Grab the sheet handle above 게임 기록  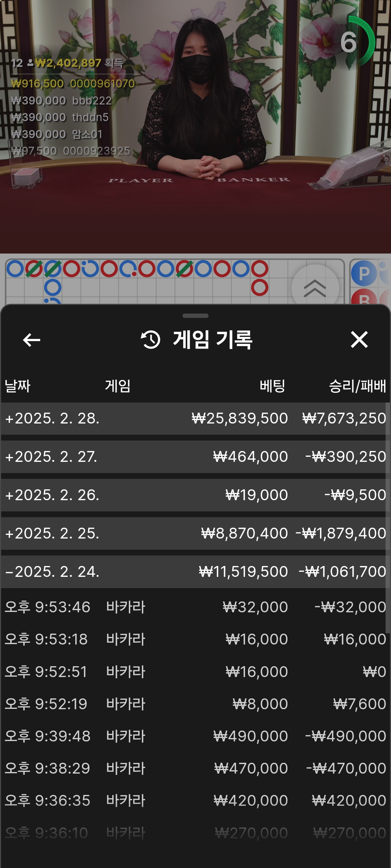point(195,316)
